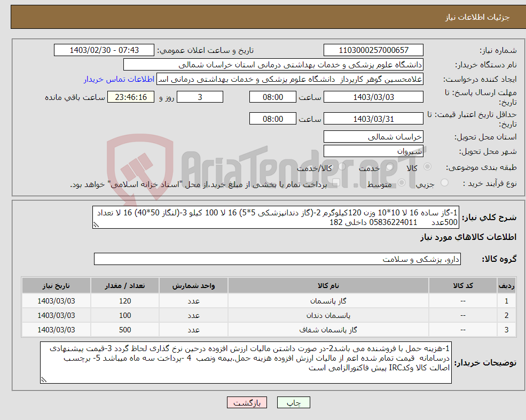526x420 pixels.
Task: Click the need number field 1103000257000657
Action: [373, 50]
